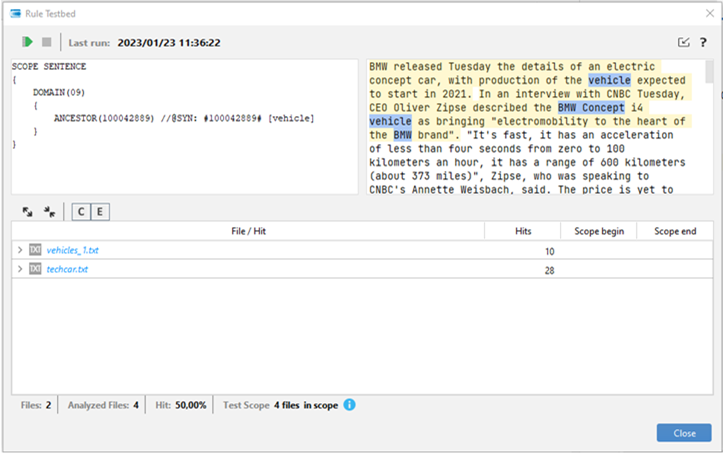Open the help question mark icon
The width and height of the screenshot is (723, 456).
704,42
